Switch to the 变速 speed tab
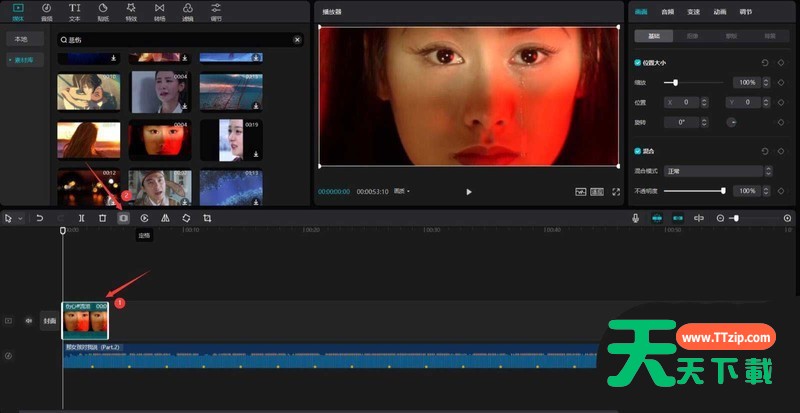 click(694, 12)
